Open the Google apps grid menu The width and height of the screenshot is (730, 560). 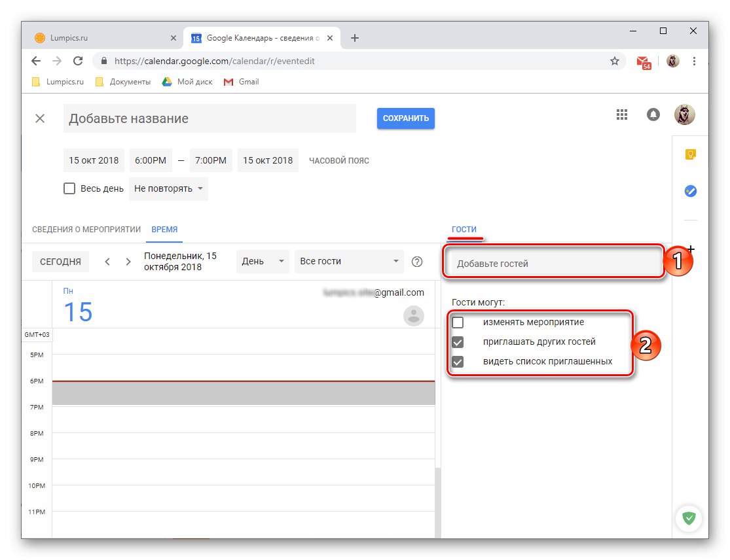pos(621,114)
